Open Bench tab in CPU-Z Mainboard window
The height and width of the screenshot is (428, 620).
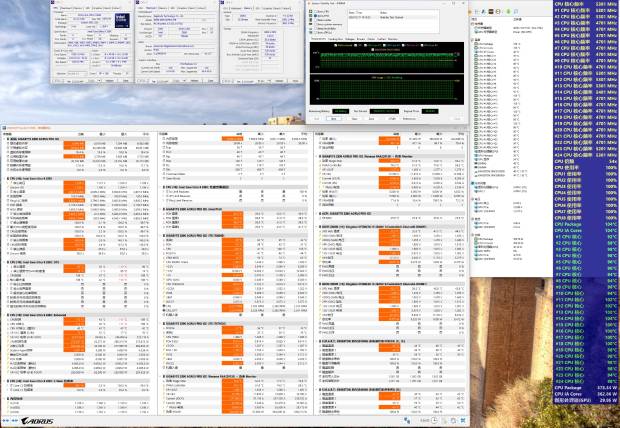click(191, 8)
